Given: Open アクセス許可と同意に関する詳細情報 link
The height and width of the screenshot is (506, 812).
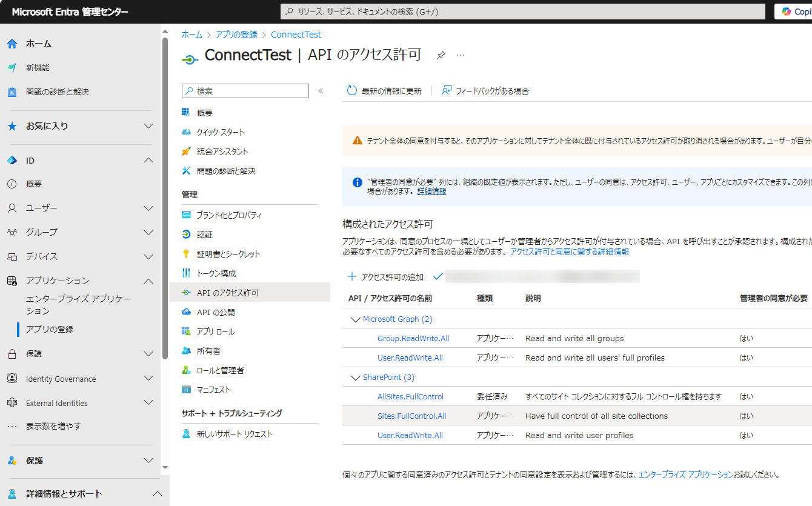Looking at the screenshot, I should click(570, 251).
